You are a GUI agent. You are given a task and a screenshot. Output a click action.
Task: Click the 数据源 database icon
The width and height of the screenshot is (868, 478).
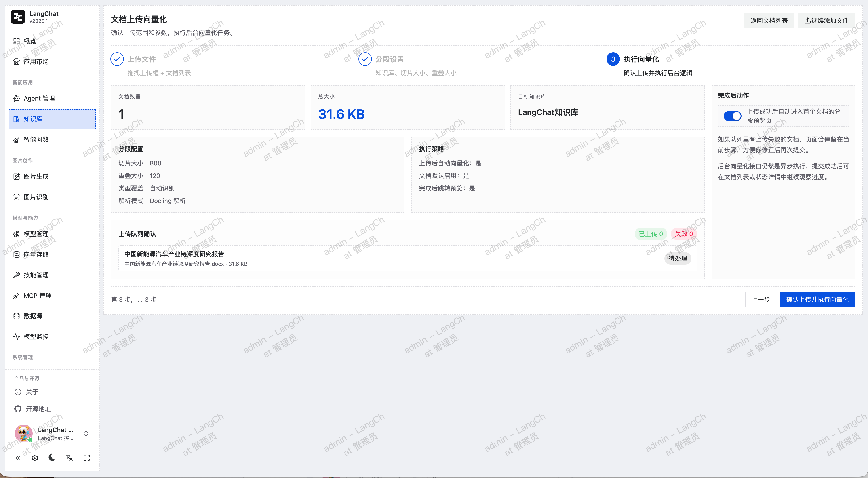[x=17, y=316]
